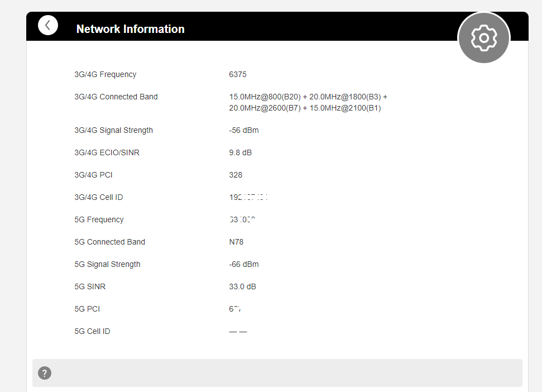Image resolution: width=542 pixels, height=392 pixels.
Task: Select the 9.8 dB value
Action: tap(240, 152)
